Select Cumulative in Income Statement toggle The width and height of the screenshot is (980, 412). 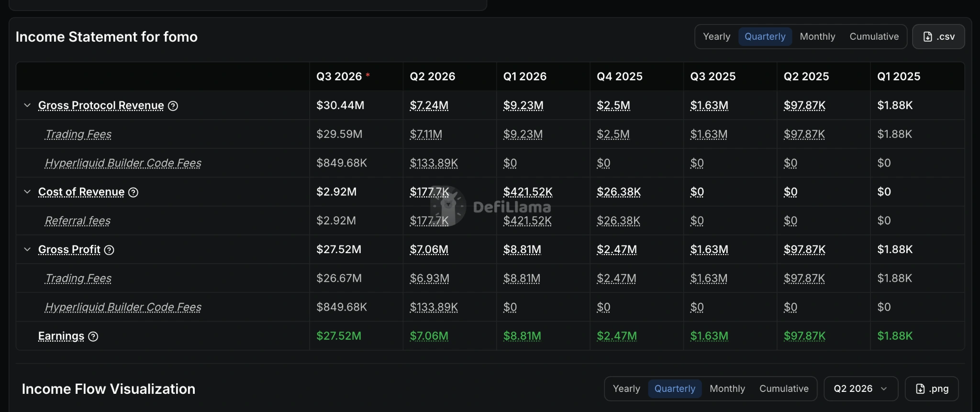tap(874, 36)
